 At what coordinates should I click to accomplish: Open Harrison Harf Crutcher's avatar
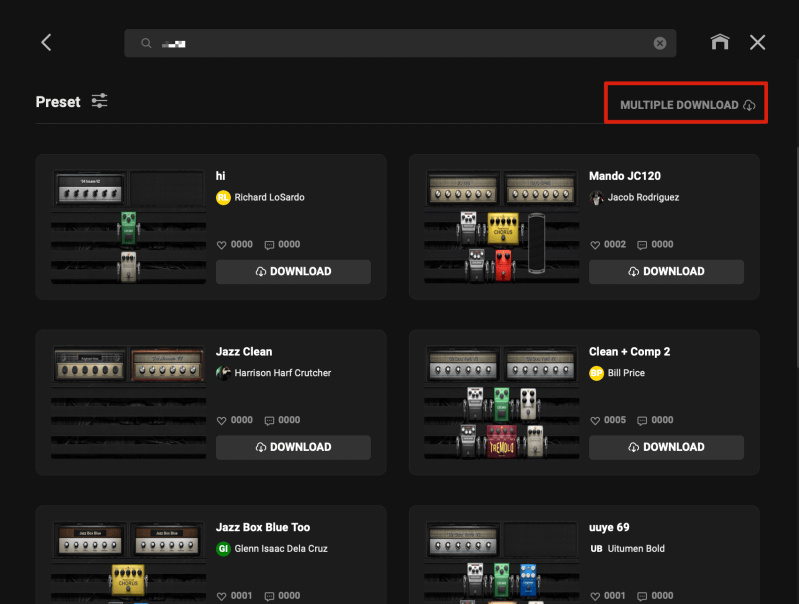click(223, 373)
